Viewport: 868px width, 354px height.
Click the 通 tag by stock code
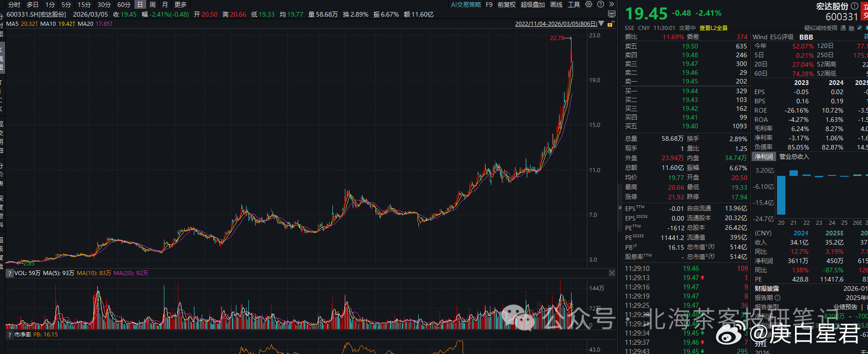point(843,28)
